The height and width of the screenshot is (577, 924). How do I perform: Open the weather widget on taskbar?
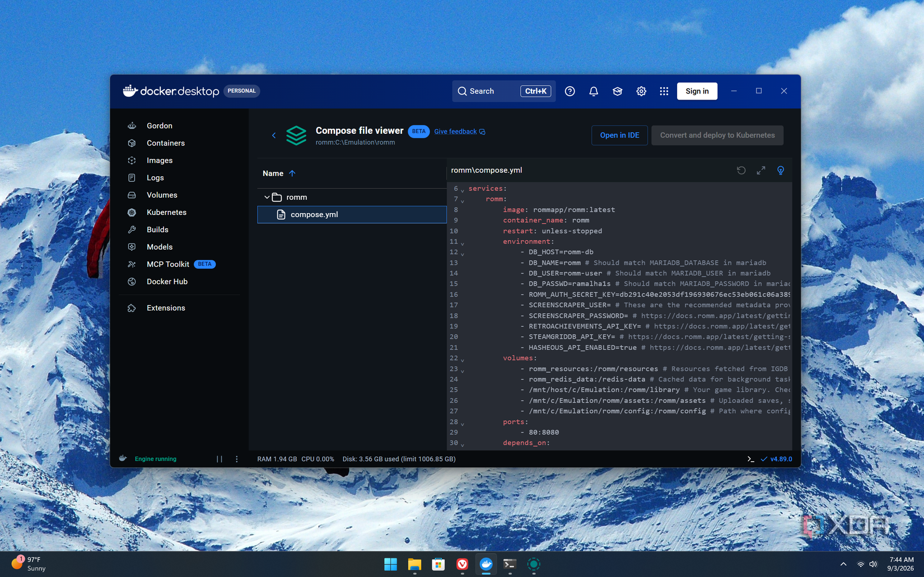[29, 564]
